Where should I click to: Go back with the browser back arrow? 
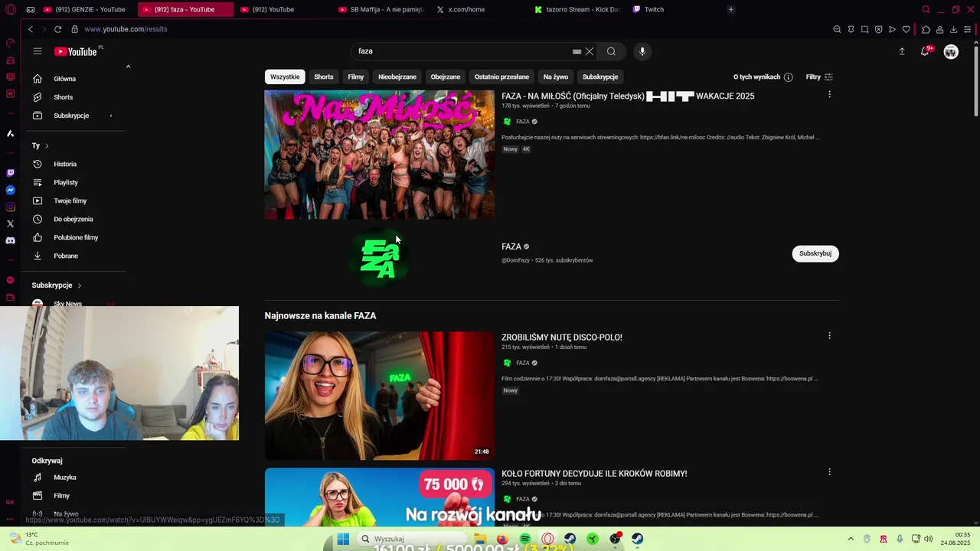[x=31, y=29]
